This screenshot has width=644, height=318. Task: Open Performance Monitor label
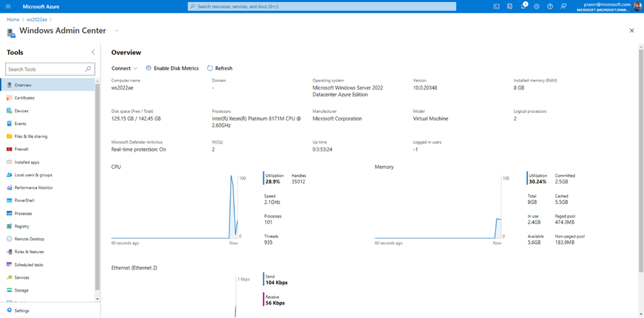34,187
